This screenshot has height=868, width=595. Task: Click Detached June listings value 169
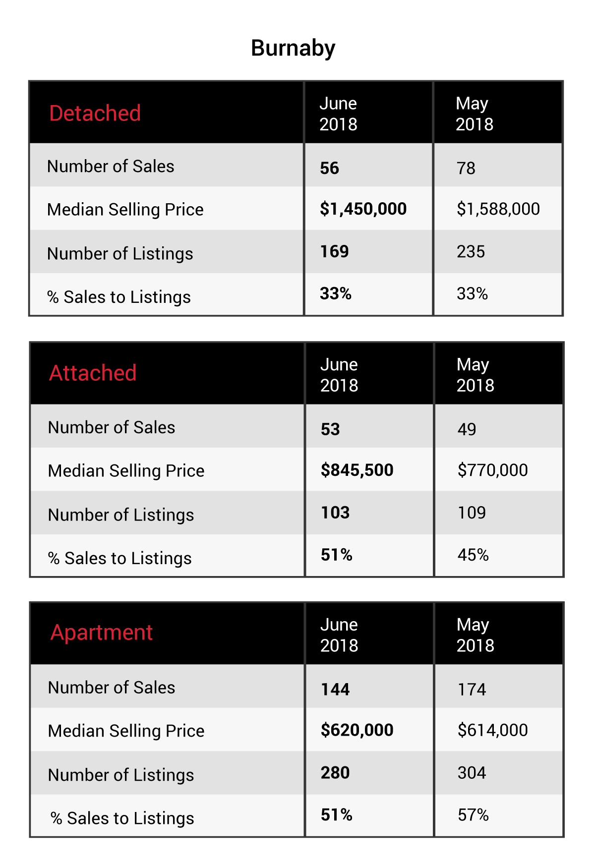click(x=334, y=251)
